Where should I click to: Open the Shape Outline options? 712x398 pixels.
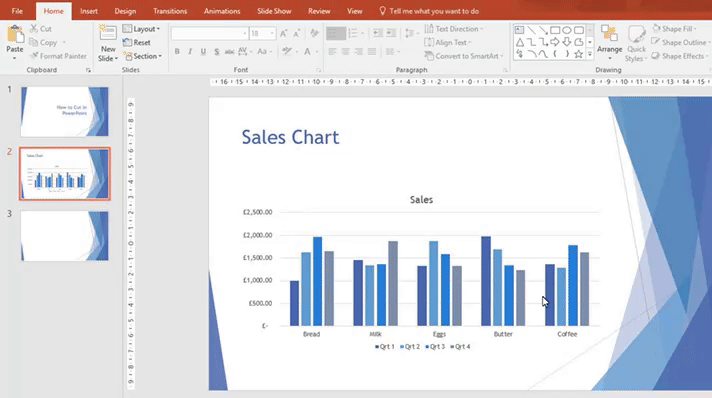pyautogui.click(x=680, y=42)
